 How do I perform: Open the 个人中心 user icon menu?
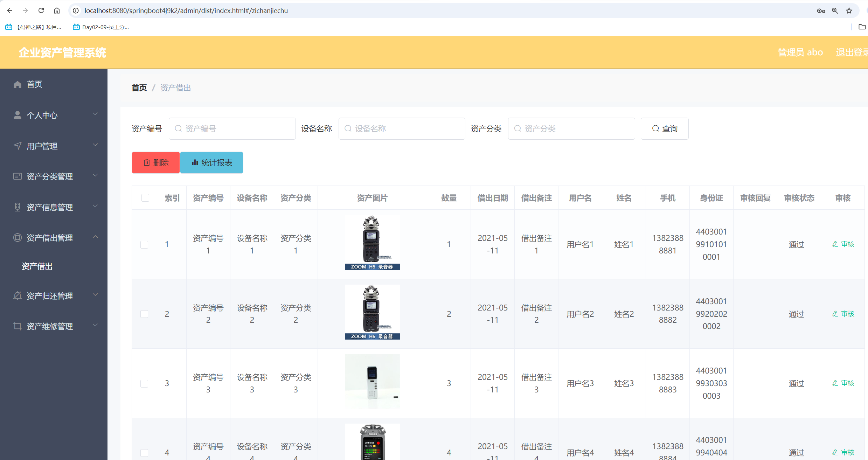18,115
